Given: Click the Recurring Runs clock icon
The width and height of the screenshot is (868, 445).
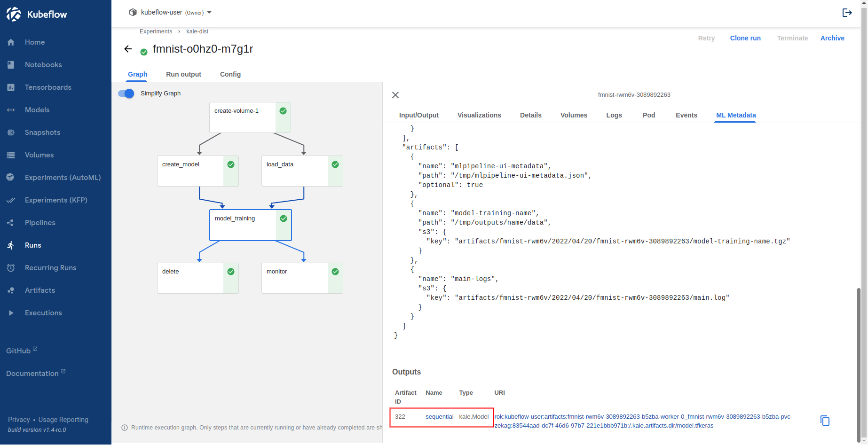Looking at the screenshot, I should 11,268.
